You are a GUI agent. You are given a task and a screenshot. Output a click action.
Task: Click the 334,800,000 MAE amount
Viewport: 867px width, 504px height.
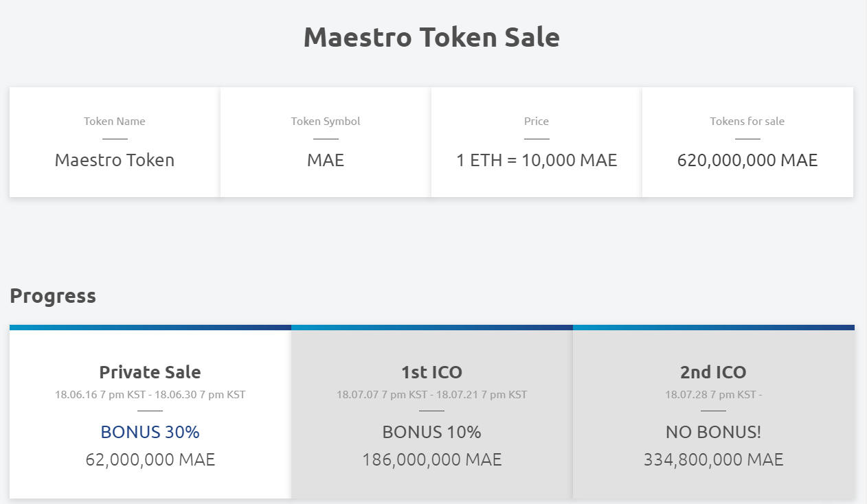pos(713,459)
